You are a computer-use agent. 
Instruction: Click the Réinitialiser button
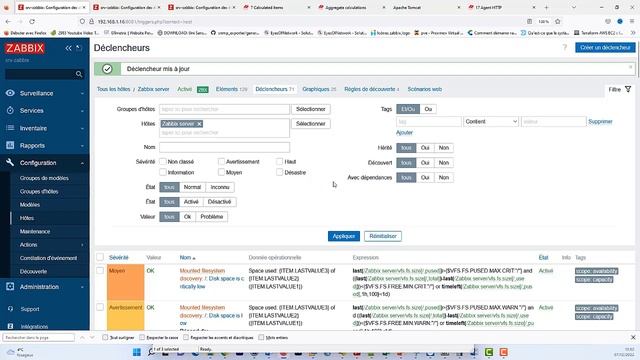(x=383, y=236)
